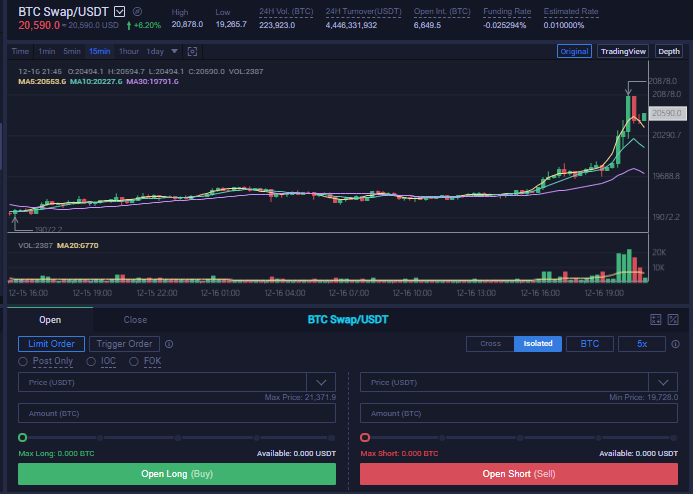Switch to the Open tab
This screenshot has height=494, width=693.
coord(50,319)
